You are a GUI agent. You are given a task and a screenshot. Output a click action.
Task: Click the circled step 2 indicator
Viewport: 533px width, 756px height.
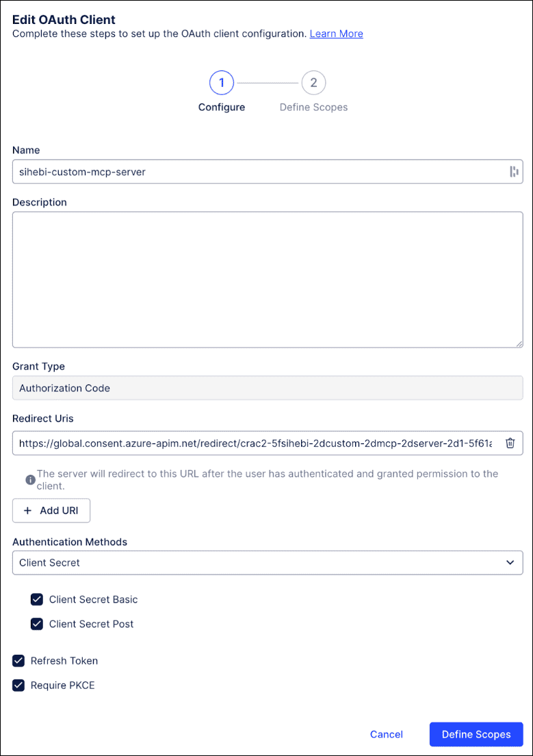(313, 82)
